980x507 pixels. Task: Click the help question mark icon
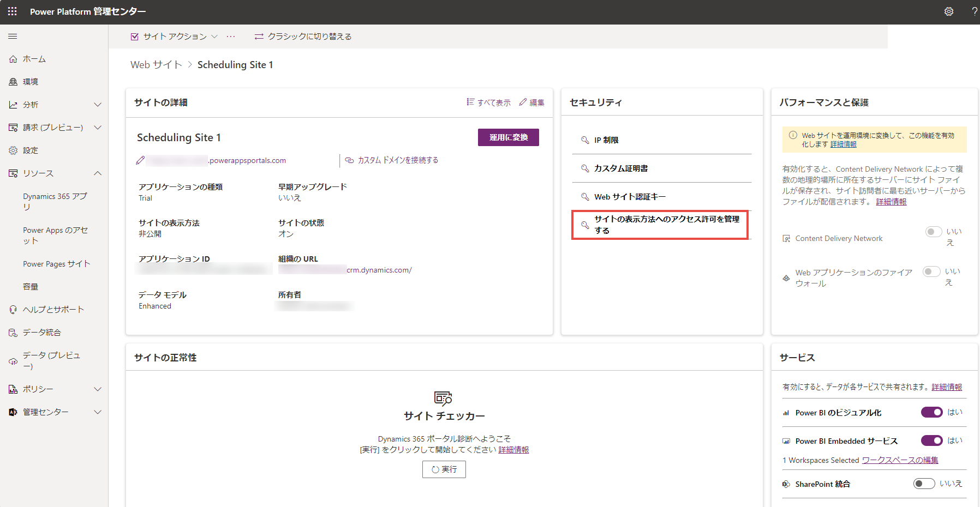[x=975, y=11]
